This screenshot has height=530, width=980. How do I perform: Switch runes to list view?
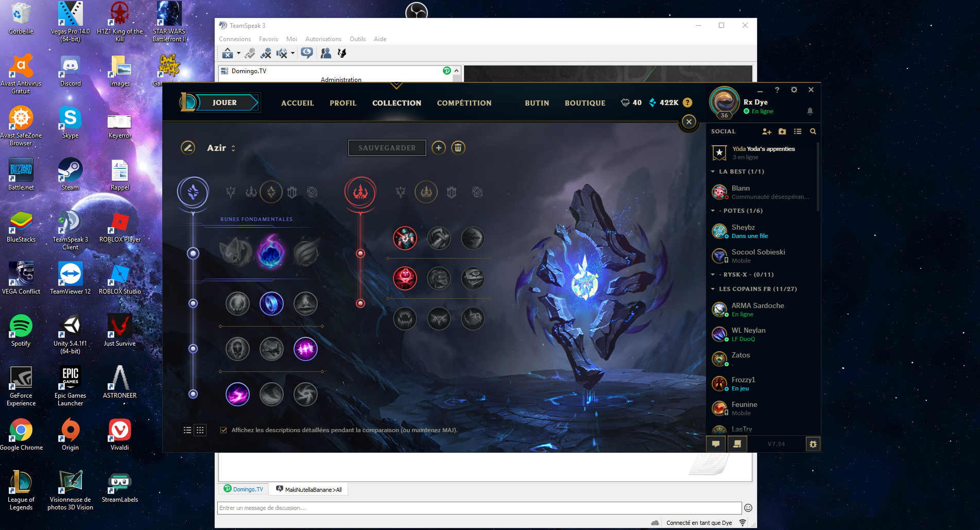[x=187, y=430]
